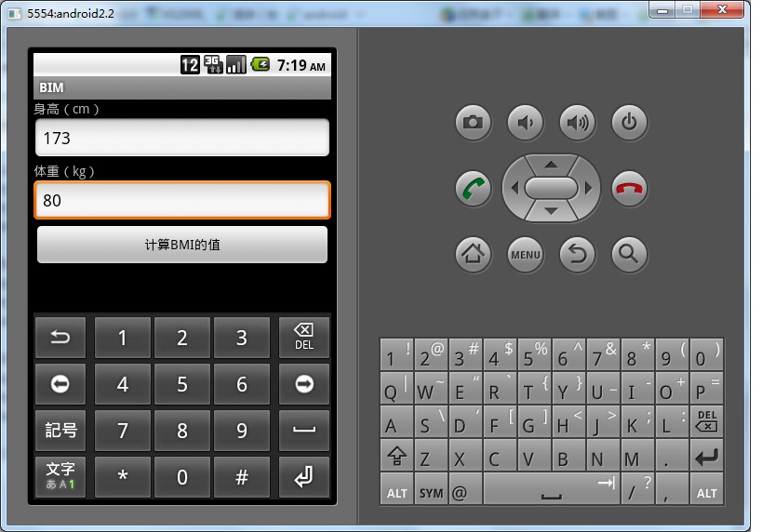Tap the space key on phone keypad
The image size is (762, 532).
[303, 431]
